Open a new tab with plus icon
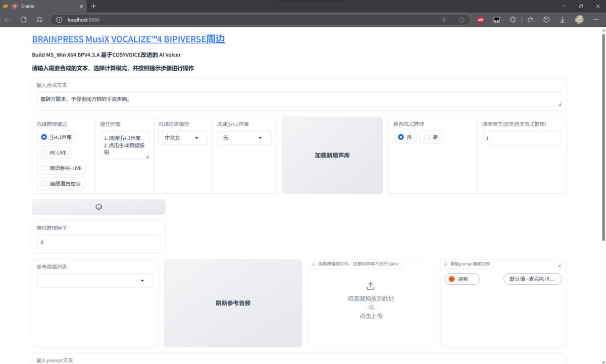 pyautogui.click(x=93, y=6)
